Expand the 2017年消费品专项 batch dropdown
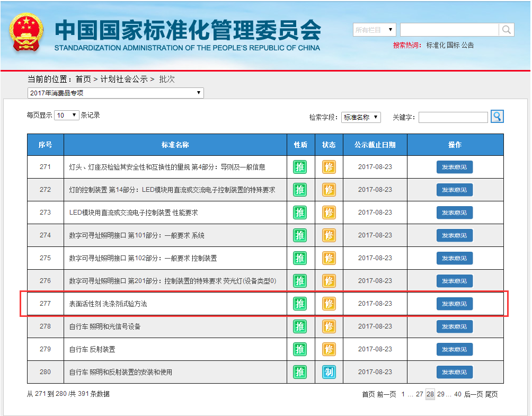Viewport: 532px width, 416px height. (x=116, y=93)
